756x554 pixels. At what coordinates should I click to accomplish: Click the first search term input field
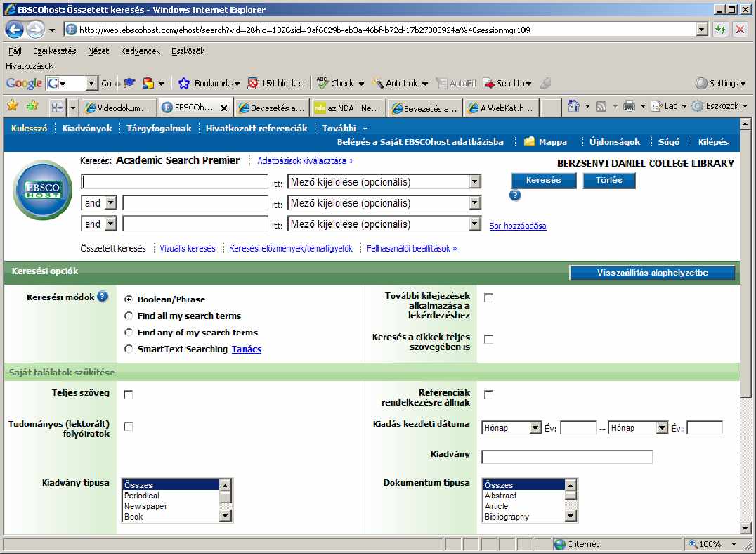[x=174, y=182]
